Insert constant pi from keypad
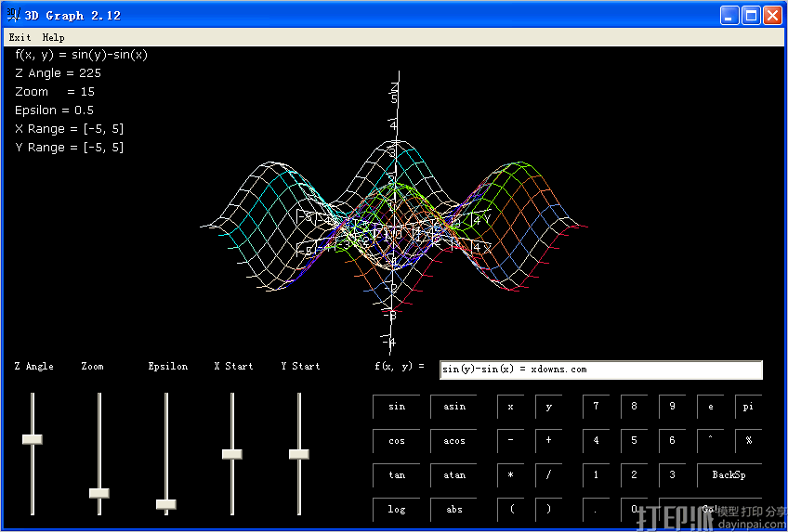Image resolution: width=788 pixels, height=532 pixels. 748,407
